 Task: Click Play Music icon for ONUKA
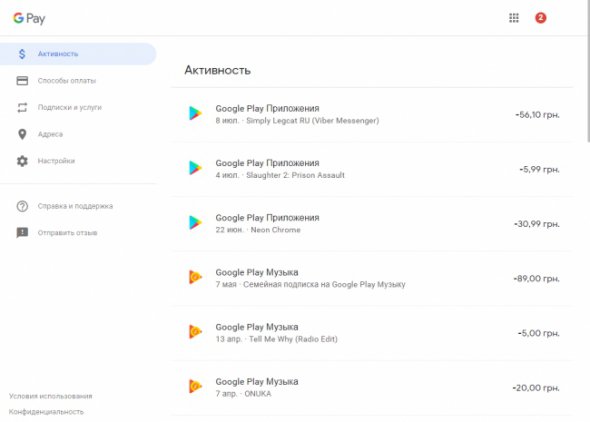[195, 386]
